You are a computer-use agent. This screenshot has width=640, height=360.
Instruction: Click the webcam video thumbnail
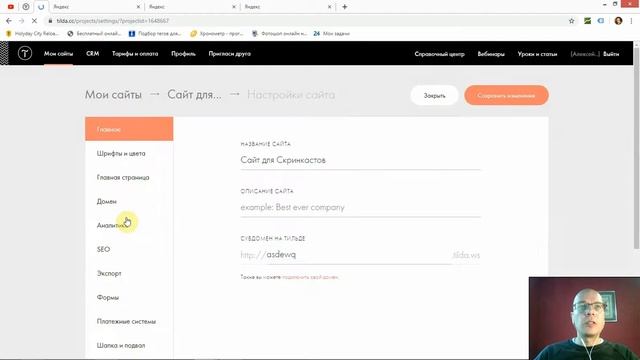tap(584, 318)
